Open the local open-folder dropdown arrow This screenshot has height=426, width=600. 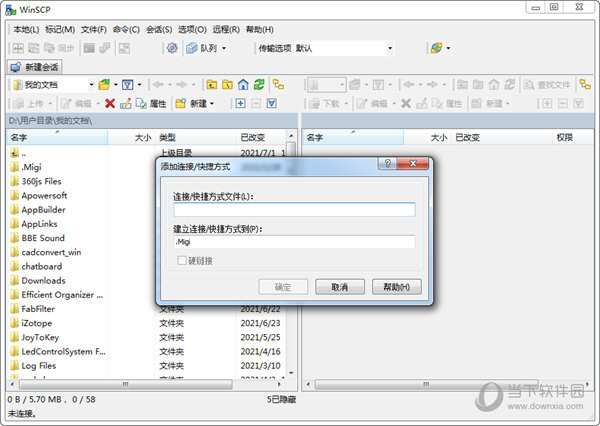116,85
